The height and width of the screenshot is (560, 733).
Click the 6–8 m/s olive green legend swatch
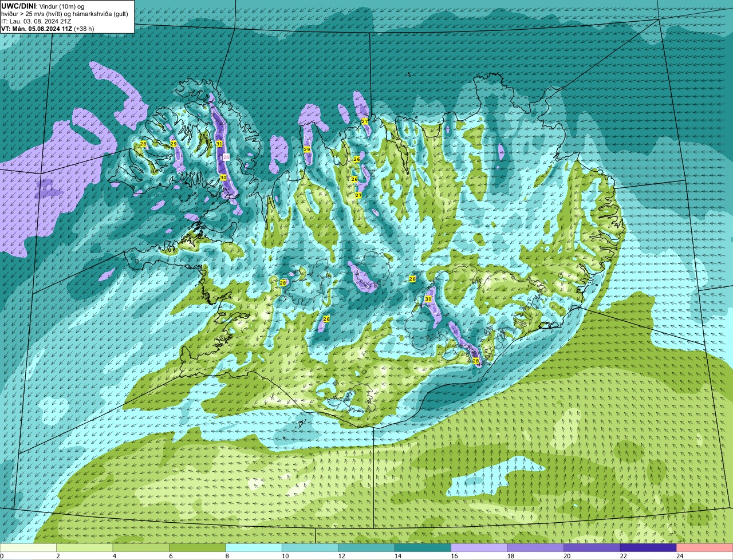coord(198,548)
